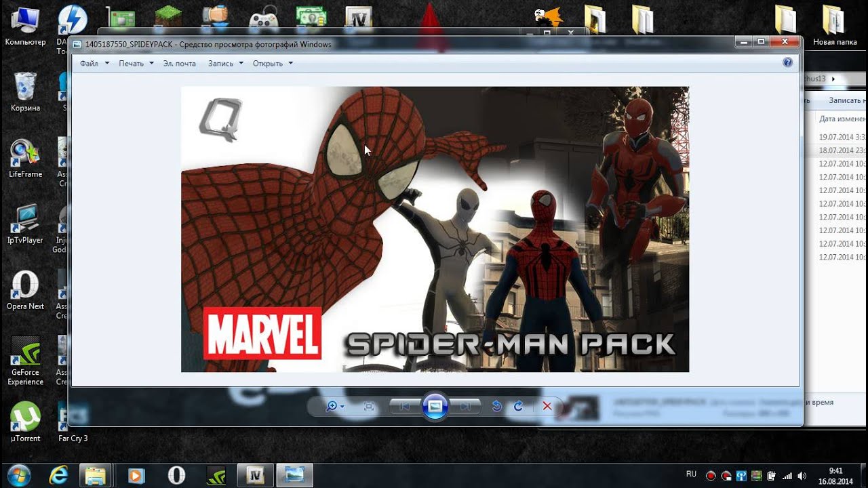The image size is (868, 488).
Task: Click the red recording tray icon
Action: coord(711,476)
